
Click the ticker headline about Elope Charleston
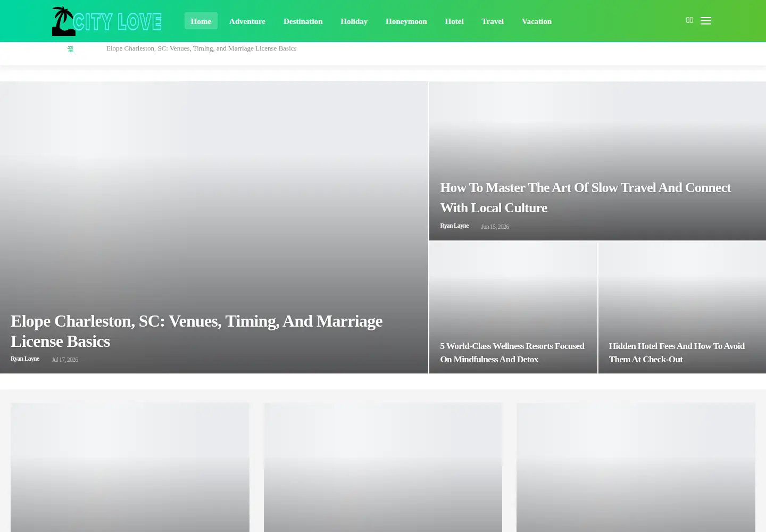click(x=202, y=48)
